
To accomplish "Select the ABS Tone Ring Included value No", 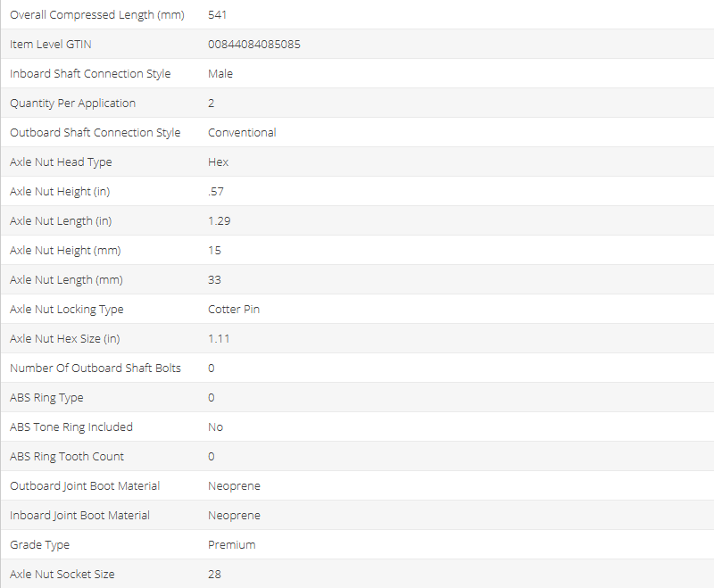I will tap(215, 427).
